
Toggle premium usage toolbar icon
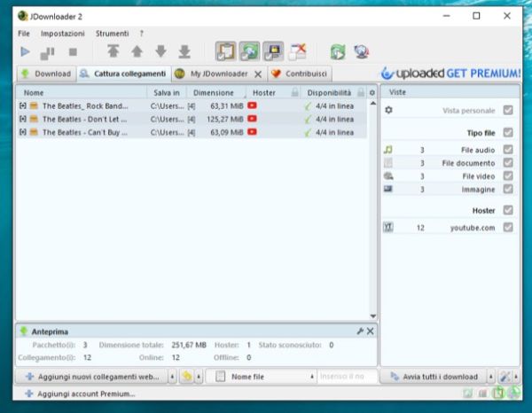coord(273,51)
